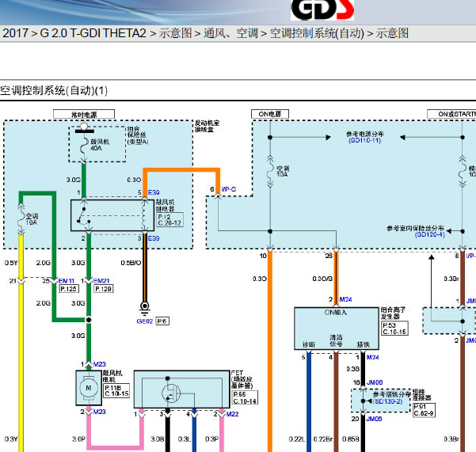Click the 参考室内保险丝分布 text
The width and height of the screenshot is (476, 452).
click(415, 228)
